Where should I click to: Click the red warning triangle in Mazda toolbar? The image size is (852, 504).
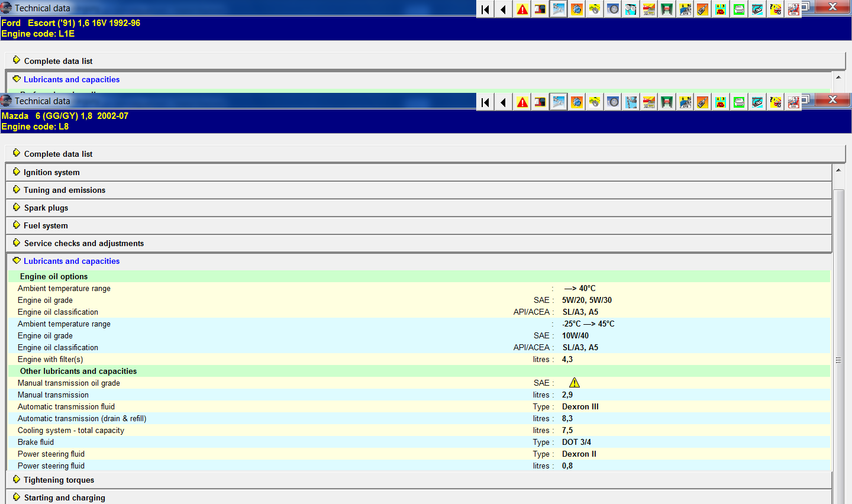click(522, 102)
